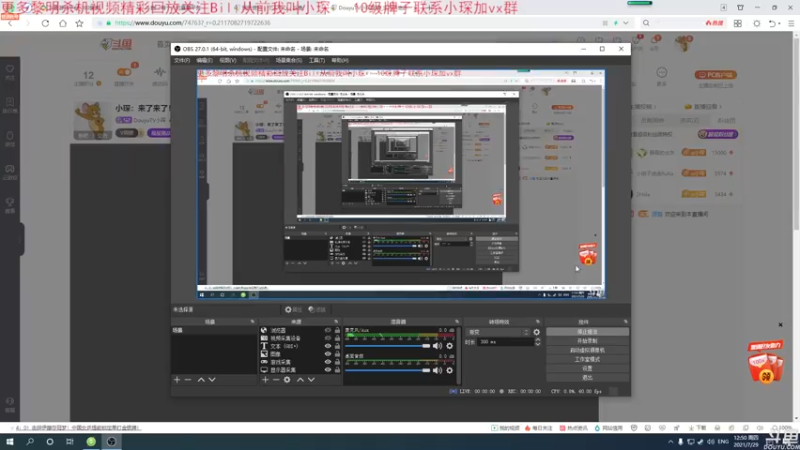Bookmark page with the star icon
Screen dimensions: 800x450
click(x=80, y=23)
